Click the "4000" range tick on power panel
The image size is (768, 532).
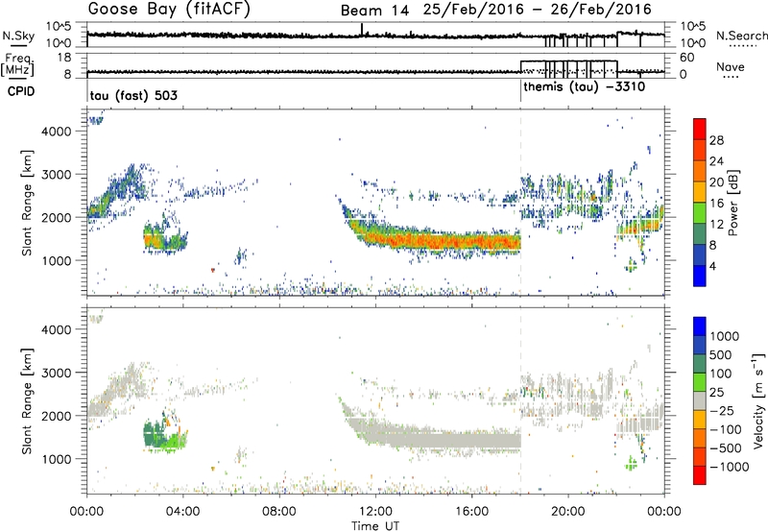coord(57,132)
